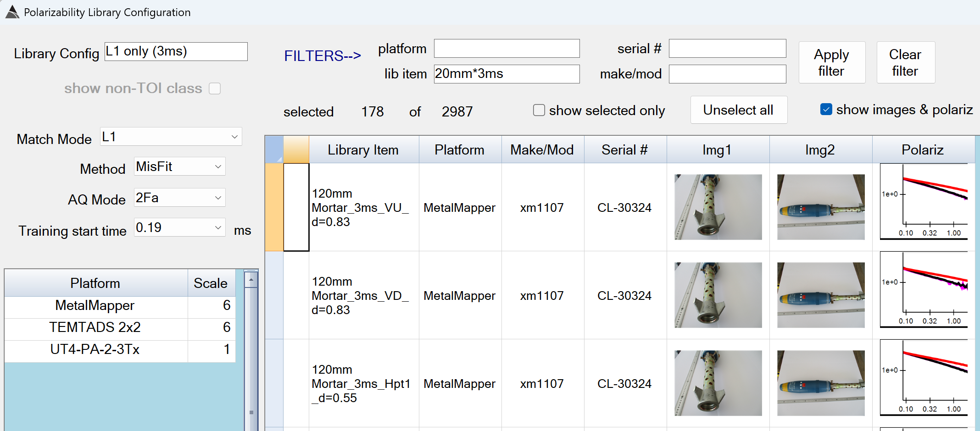Sort by Library Item column header
Screen dimensions: 980x431
(x=363, y=150)
